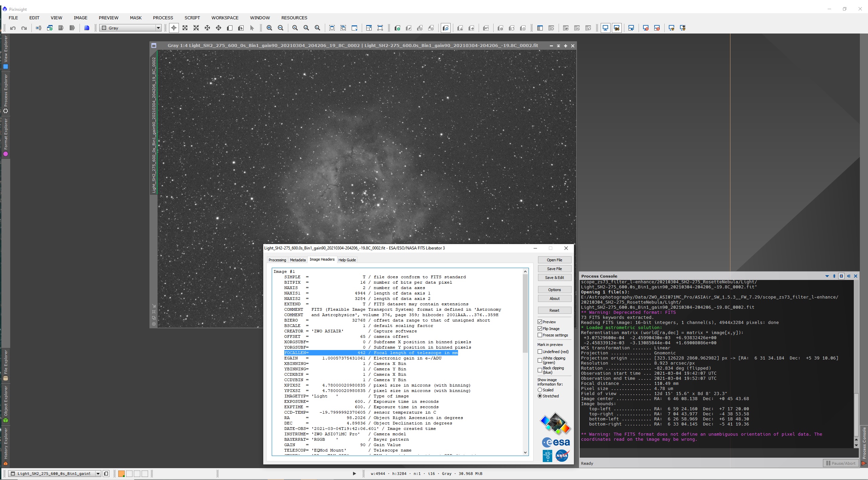Screen dimensions: 868x480
Task: Toggle the Flip Image checkbox
Action: point(540,329)
